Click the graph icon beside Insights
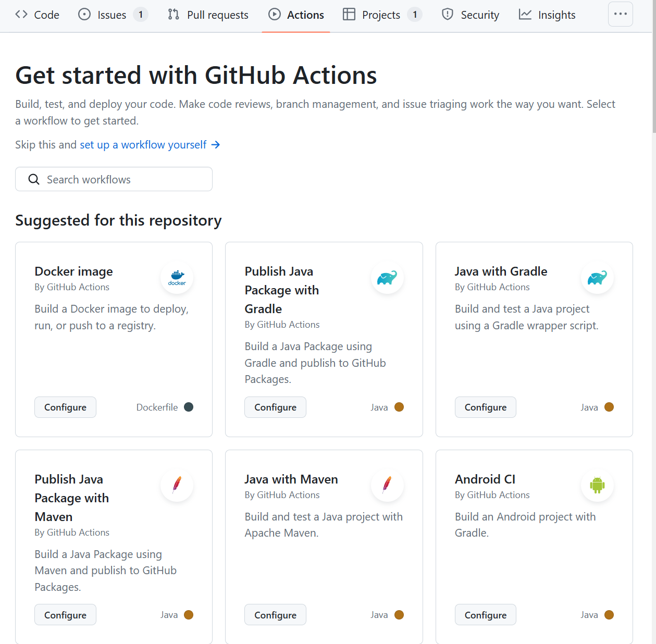This screenshot has width=656, height=644. (524, 15)
